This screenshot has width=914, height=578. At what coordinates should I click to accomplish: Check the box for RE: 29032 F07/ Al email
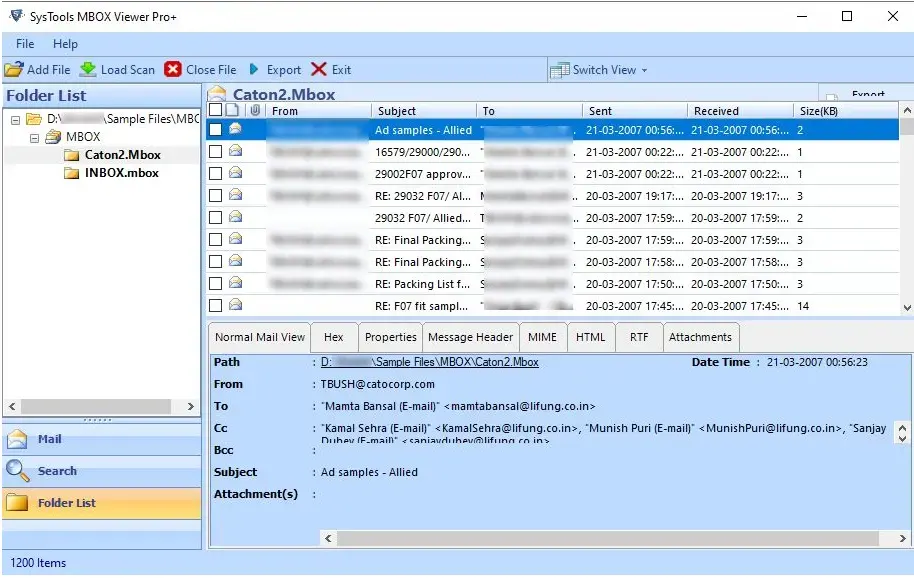215,196
